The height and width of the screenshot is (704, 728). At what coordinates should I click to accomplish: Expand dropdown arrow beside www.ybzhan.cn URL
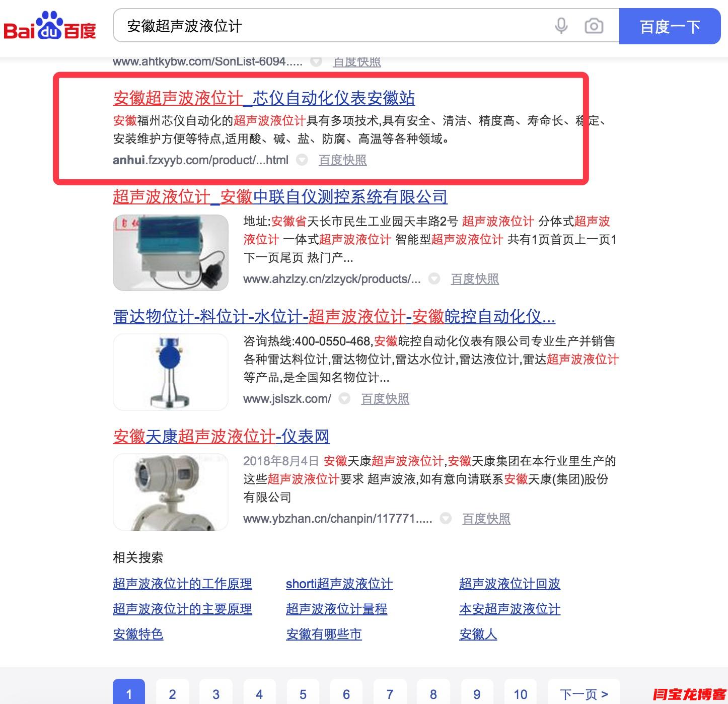click(x=446, y=519)
